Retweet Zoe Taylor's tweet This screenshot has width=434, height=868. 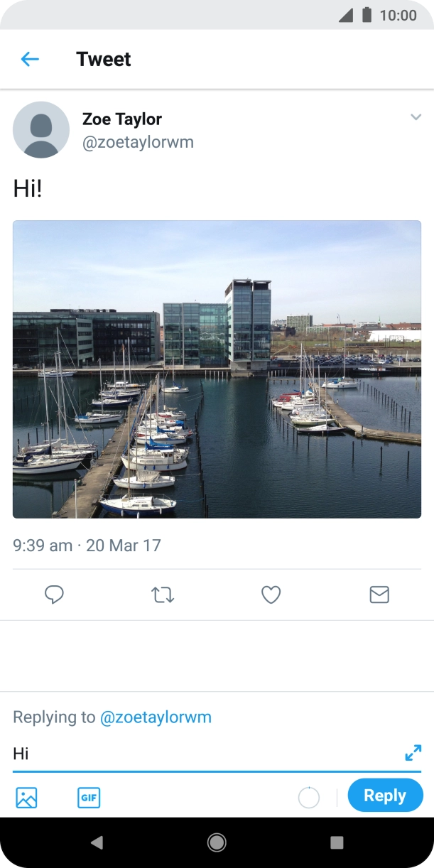[x=163, y=595]
